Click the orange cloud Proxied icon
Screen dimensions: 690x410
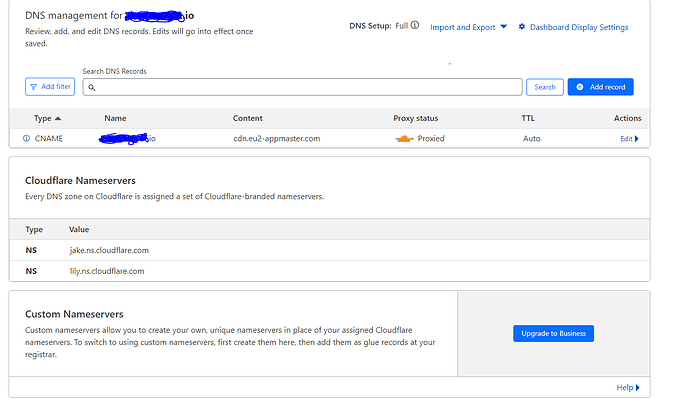click(404, 139)
